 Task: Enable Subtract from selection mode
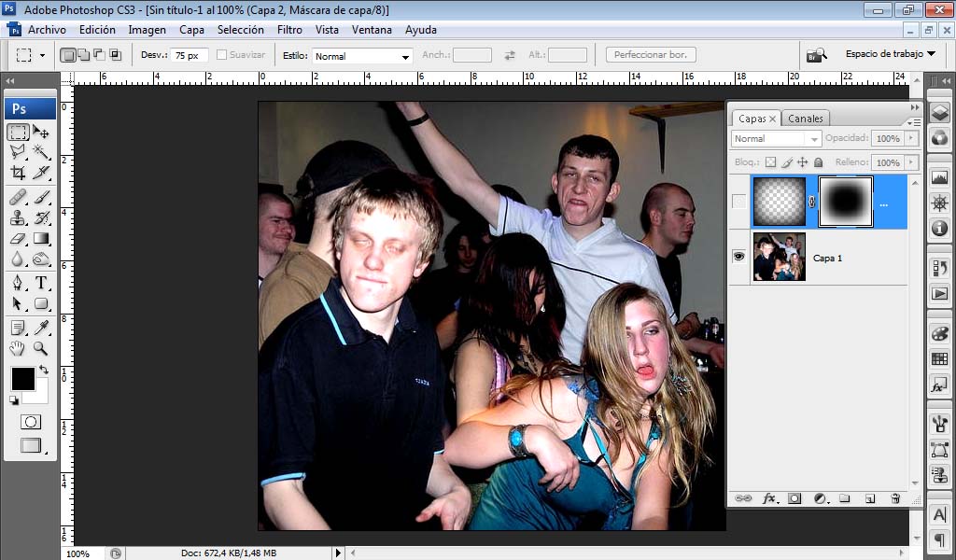coord(99,55)
